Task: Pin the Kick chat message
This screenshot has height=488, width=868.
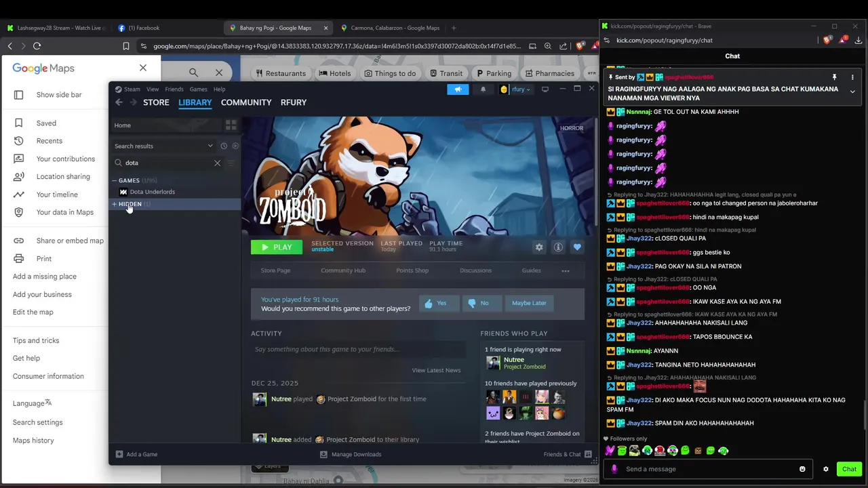Action: [834, 77]
